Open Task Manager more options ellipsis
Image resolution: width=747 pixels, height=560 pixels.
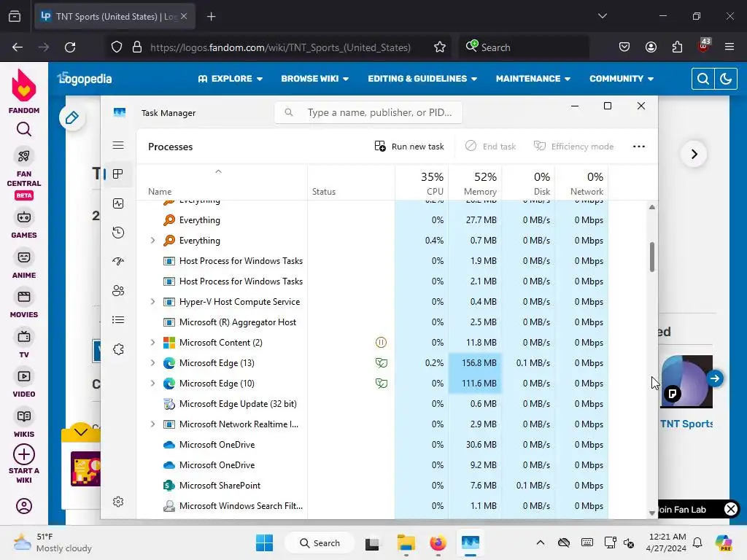pos(639,146)
